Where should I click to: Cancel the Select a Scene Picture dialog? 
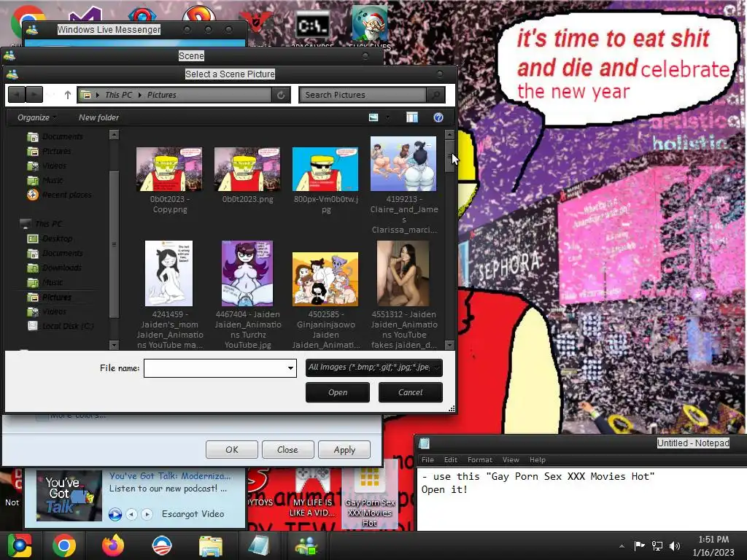pyautogui.click(x=410, y=392)
